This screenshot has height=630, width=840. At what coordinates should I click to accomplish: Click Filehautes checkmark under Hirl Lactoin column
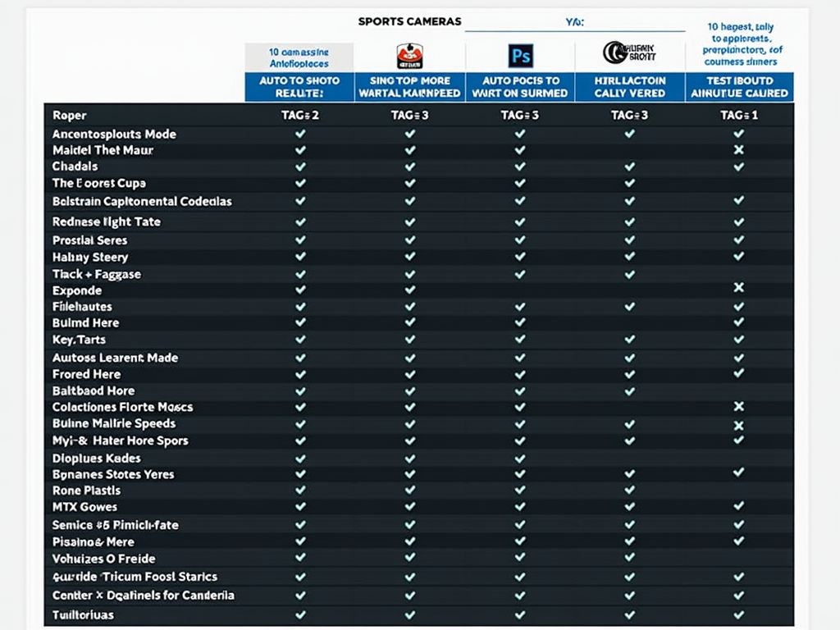tap(629, 306)
